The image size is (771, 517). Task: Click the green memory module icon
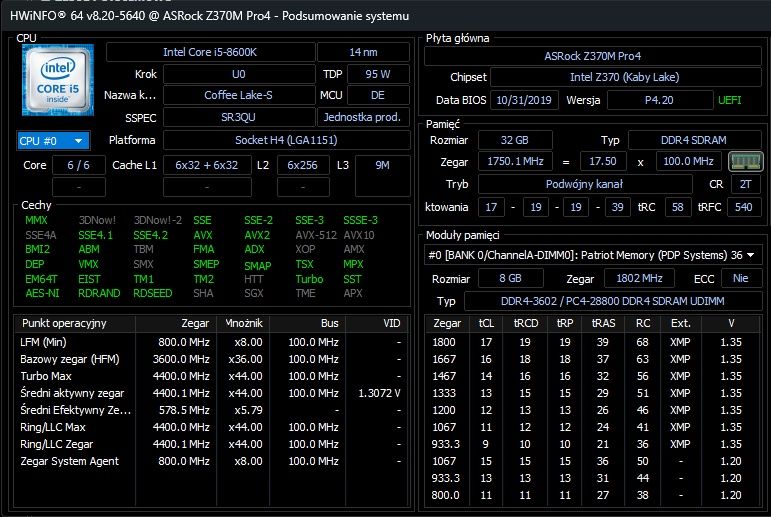745,161
